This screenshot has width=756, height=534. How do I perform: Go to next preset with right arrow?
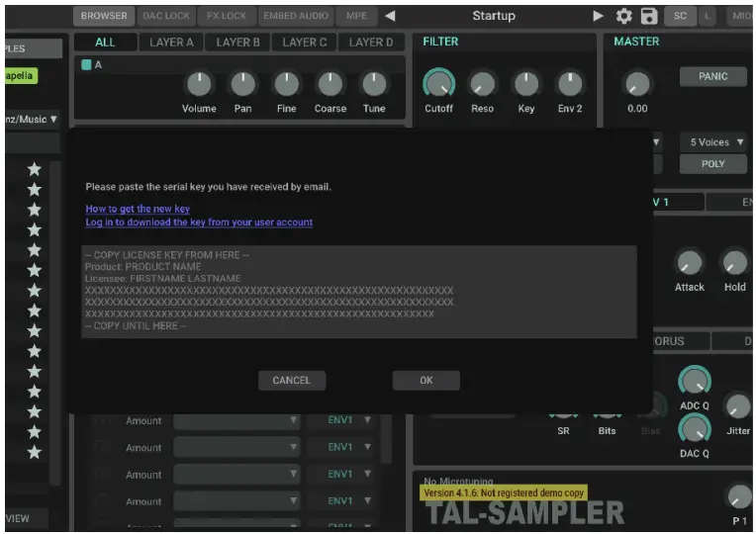(598, 16)
